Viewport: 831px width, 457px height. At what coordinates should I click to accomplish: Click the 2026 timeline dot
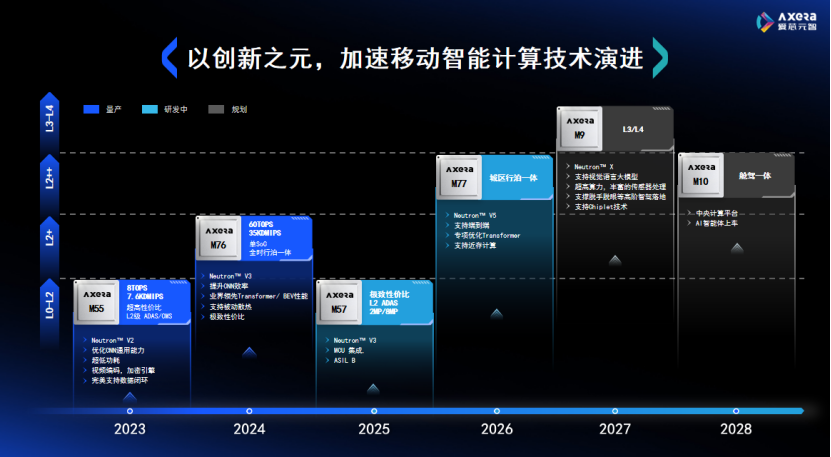pos(497,411)
